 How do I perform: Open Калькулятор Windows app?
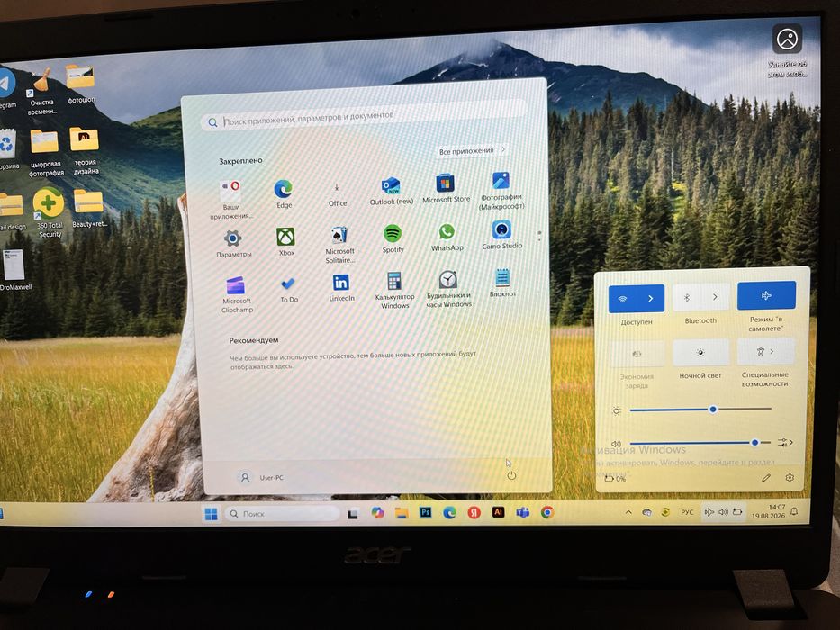[394, 290]
